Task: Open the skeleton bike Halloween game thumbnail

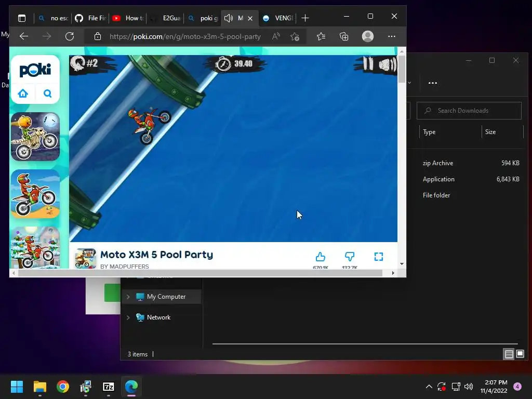Action: click(35, 137)
